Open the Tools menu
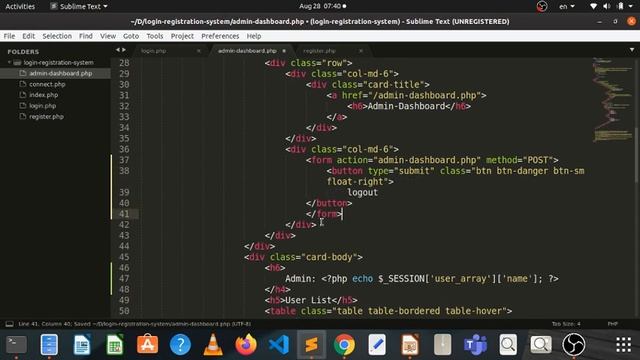This screenshot has width=640, height=360. click(155, 36)
